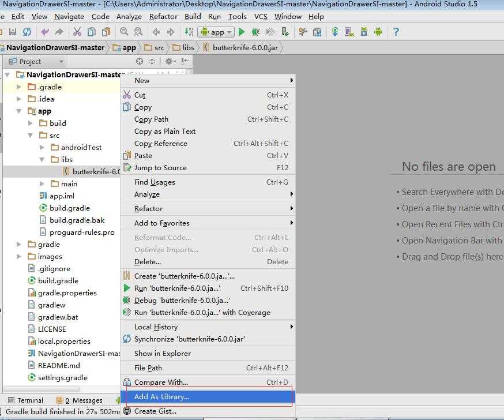Expand the main folder

(42, 183)
